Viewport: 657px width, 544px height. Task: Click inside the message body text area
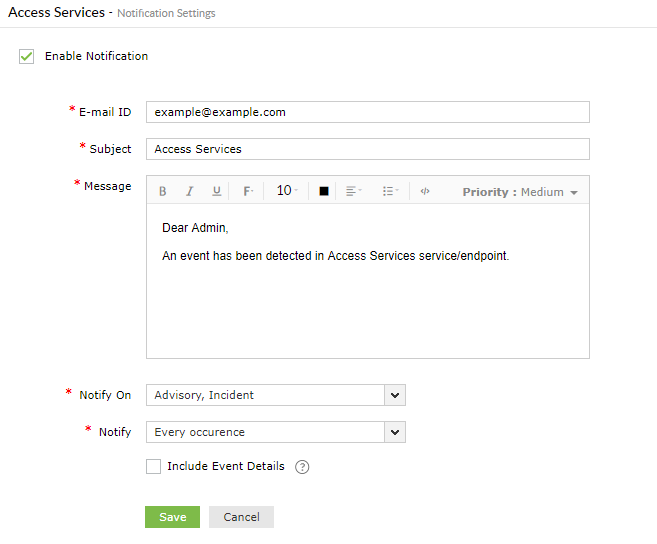pyautogui.click(x=367, y=300)
